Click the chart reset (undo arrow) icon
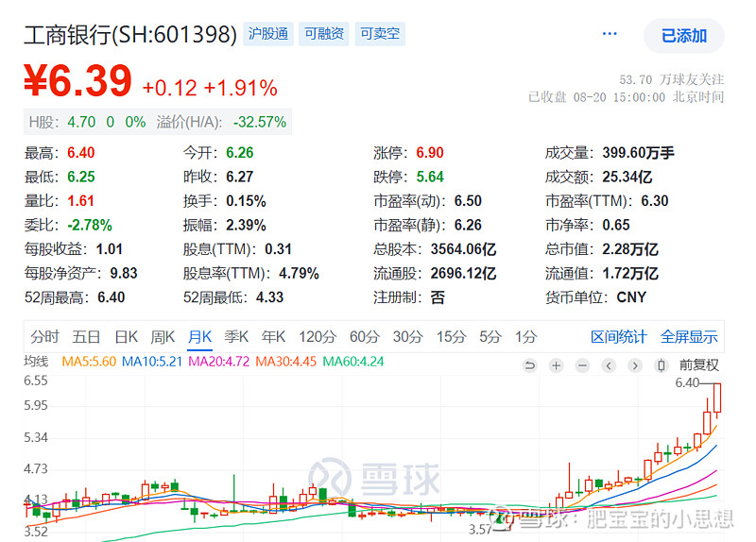 (529, 365)
